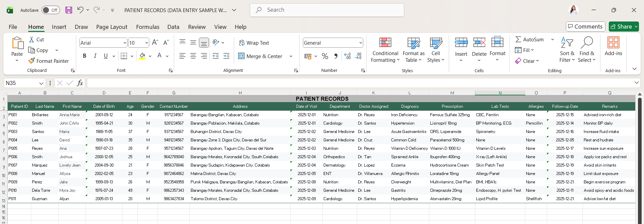Screen dimensions: 644x224
Task: Toggle the AutoSave switch
Action: pyautogui.click(x=51, y=10)
